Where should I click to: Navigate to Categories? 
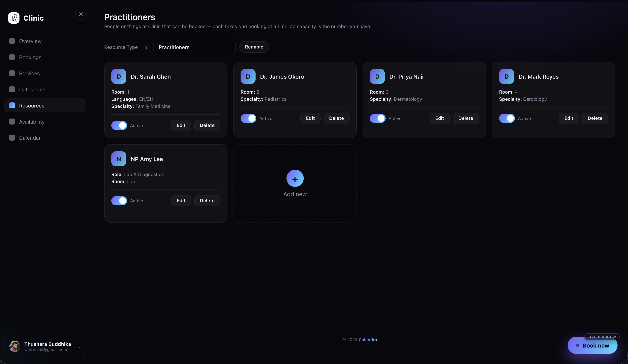tap(45, 90)
